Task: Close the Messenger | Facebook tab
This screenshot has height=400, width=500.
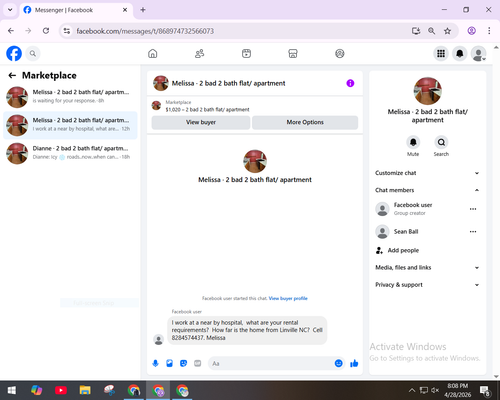Action: coord(125,10)
